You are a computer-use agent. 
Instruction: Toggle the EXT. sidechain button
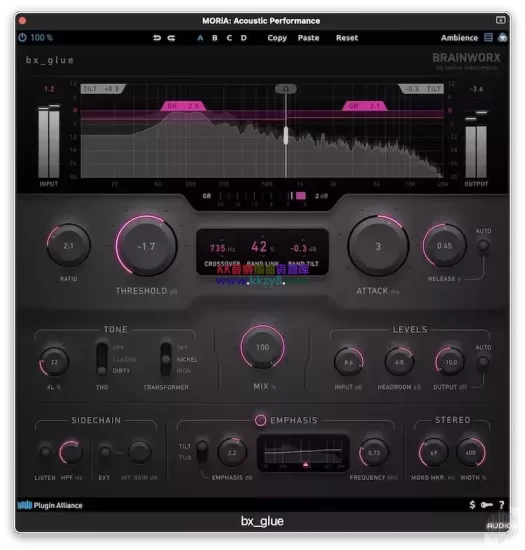tap(105, 452)
